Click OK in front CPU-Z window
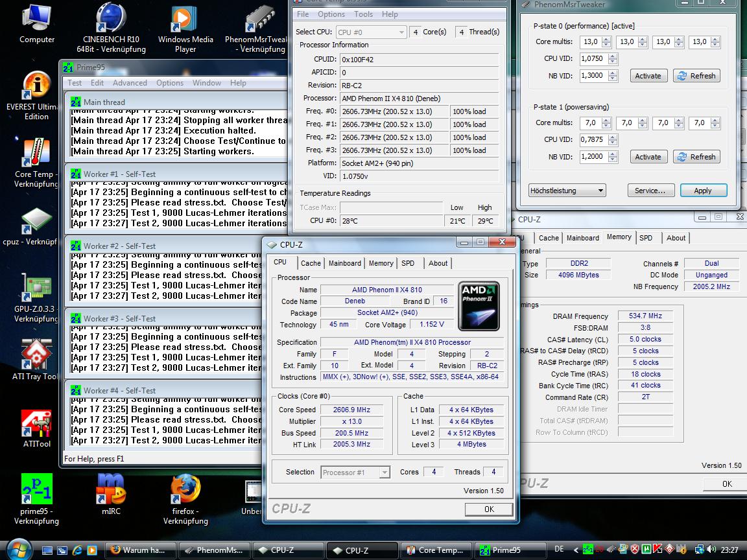Viewport: 747px width, 560px height. click(490, 509)
